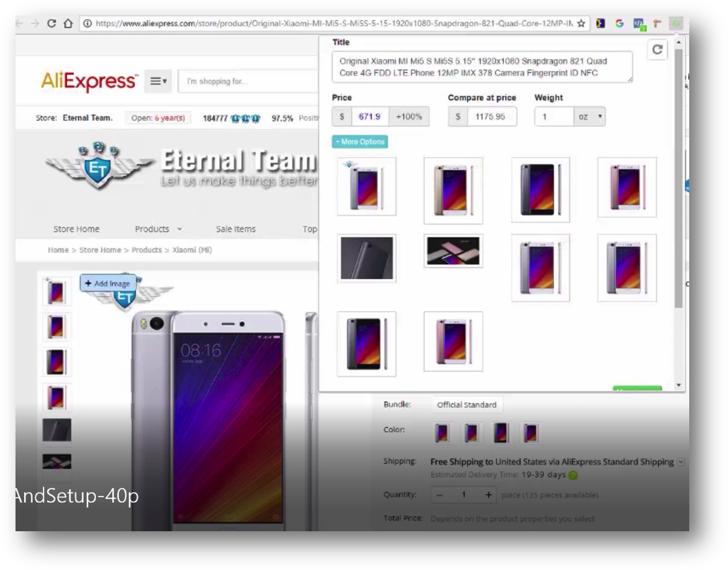Reload the page with the browser reload icon
Image resolution: width=728 pixels, height=570 pixels.
coord(51,23)
